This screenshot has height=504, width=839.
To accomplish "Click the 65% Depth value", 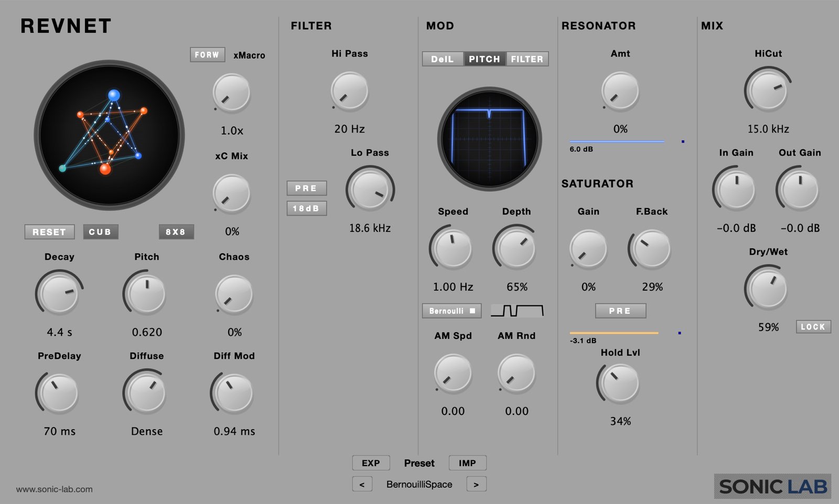I will tap(517, 287).
